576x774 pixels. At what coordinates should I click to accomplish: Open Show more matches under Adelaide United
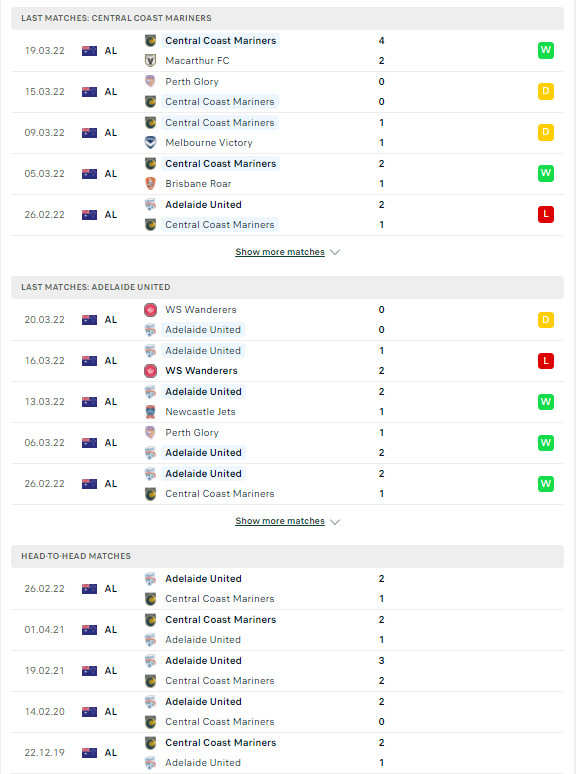pyautogui.click(x=280, y=521)
